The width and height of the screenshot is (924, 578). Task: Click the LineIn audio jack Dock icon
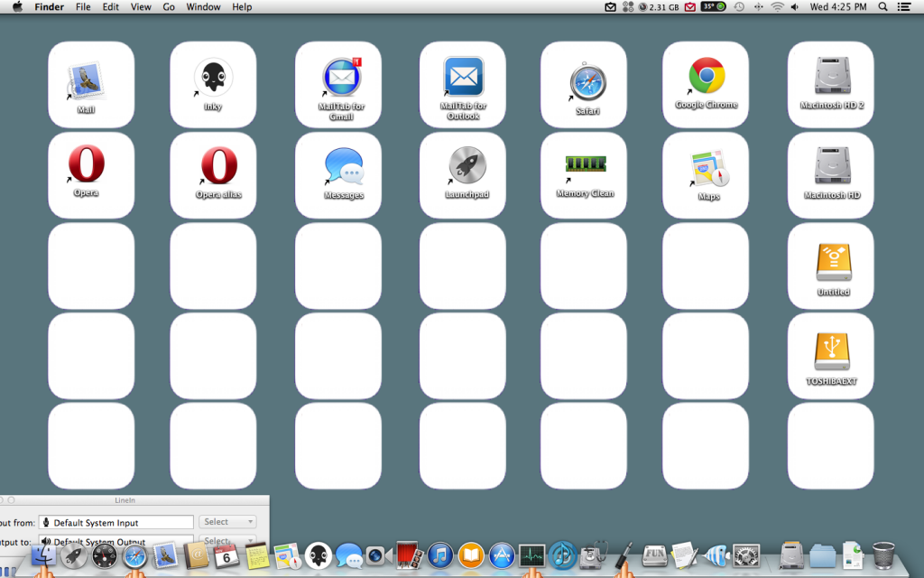[624, 555]
